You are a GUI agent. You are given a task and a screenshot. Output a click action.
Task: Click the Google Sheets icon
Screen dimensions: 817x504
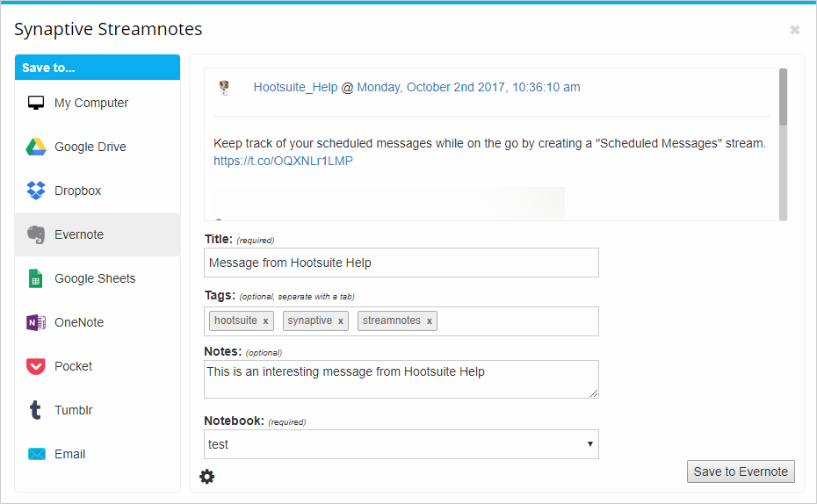point(35,278)
